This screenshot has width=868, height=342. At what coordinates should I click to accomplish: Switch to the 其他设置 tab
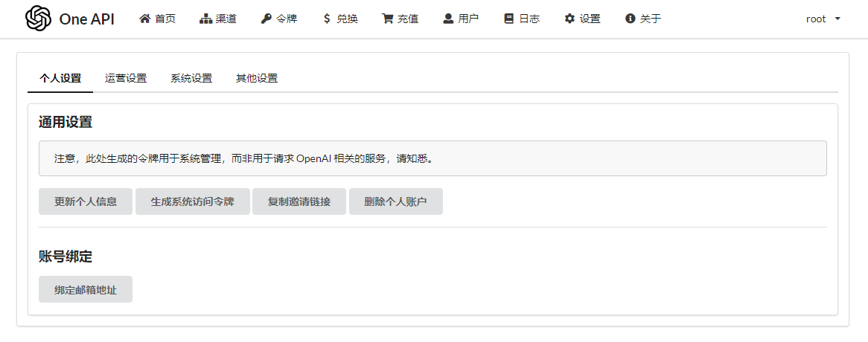pyautogui.click(x=257, y=79)
